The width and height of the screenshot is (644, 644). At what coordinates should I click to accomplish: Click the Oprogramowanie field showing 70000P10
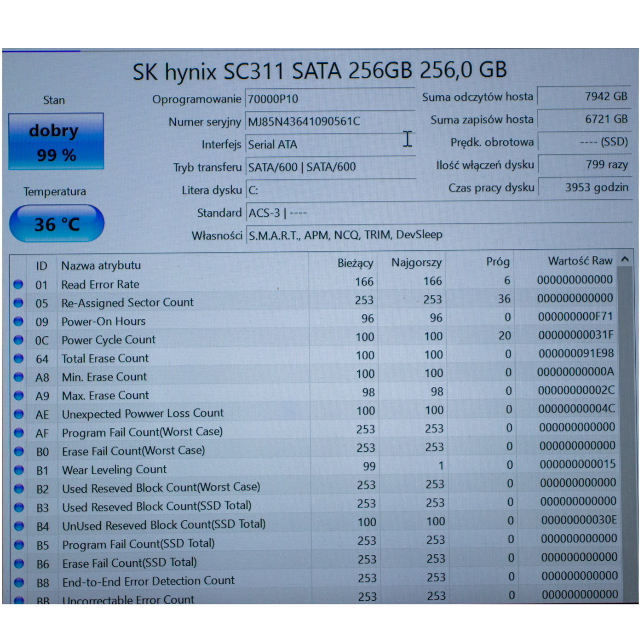[330, 98]
